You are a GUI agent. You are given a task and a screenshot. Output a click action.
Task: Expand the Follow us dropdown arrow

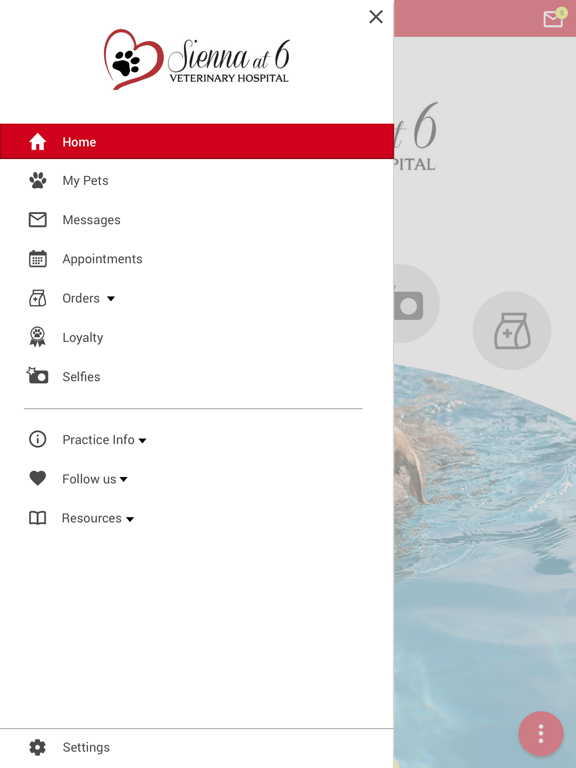click(123, 480)
